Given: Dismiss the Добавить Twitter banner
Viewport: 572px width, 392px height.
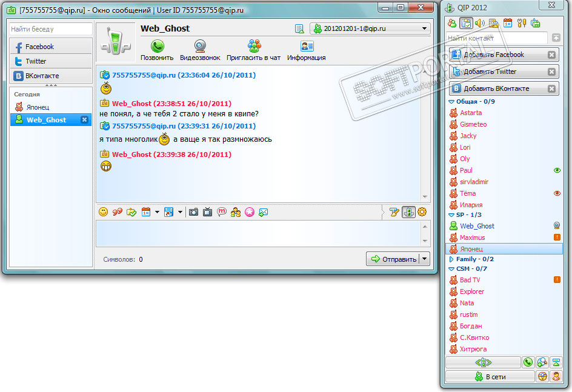Looking at the screenshot, I should click(551, 71).
